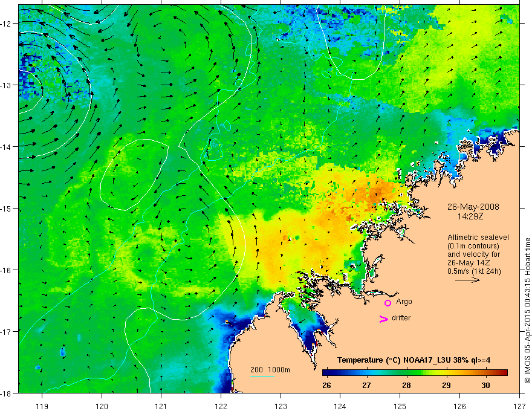Click the longitude '121' axis label

pyautogui.click(x=161, y=406)
